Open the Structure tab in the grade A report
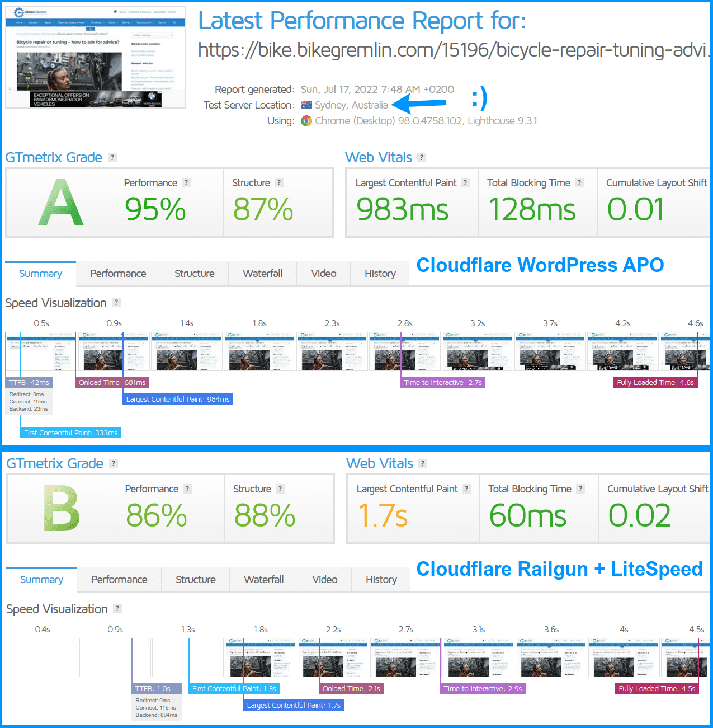Image resolution: width=713 pixels, height=728 pixels. tap(195, 274)
